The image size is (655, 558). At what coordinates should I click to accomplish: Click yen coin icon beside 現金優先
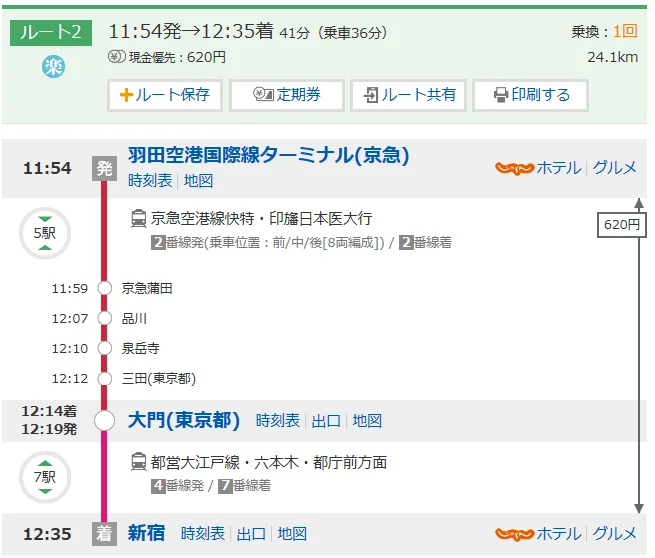click(x=117, y=57)
